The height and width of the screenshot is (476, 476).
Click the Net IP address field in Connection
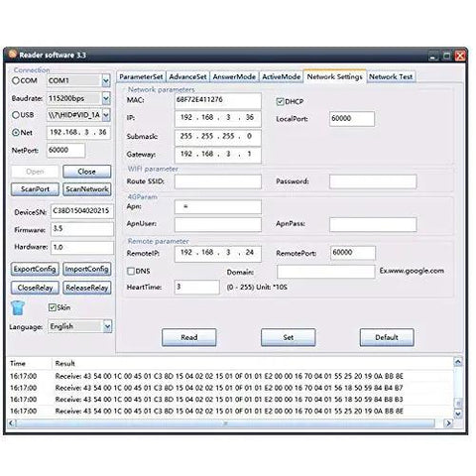tap(78, 133)
